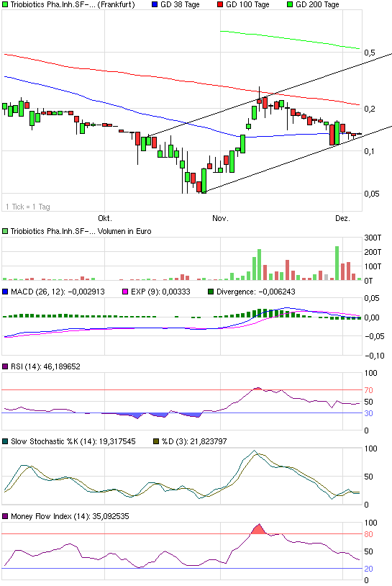Click the purple Money Flow Index swatch
This screenshot has width=392, height=586.
[5, 516]
